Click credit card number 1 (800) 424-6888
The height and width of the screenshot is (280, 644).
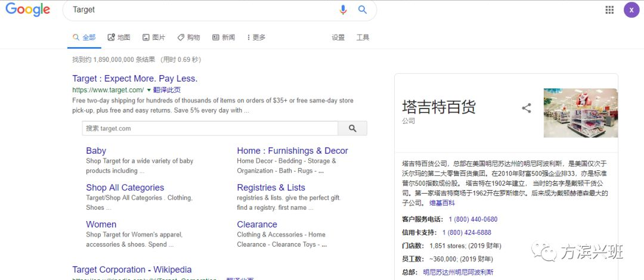pos(467,232)
